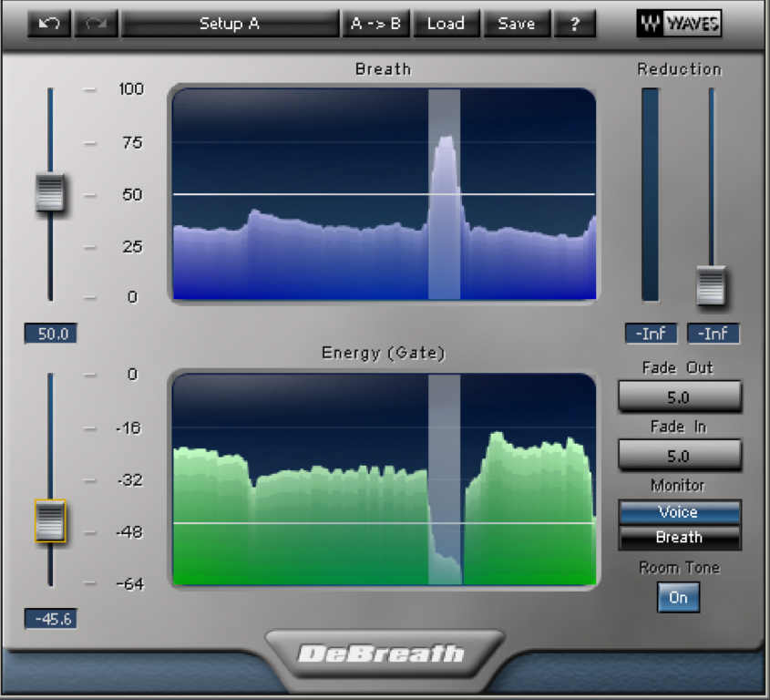
Task: Click the Undo arrow icon
Action: tap(49, 24)
